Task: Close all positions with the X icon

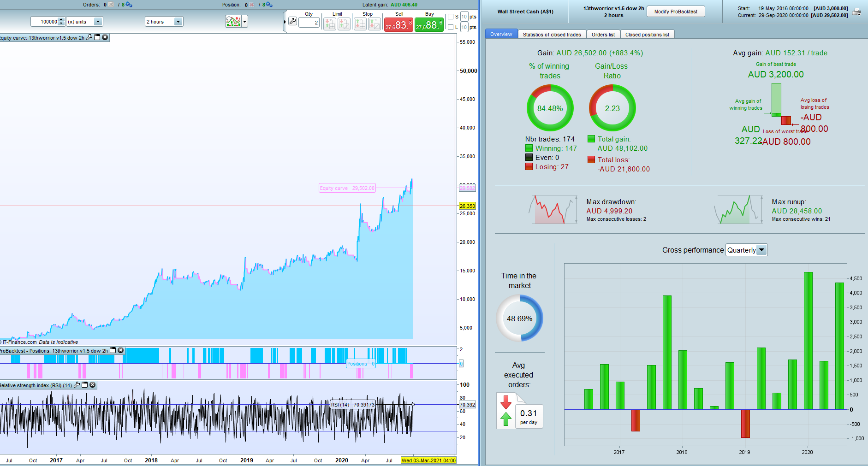Action: click(252, 5)
